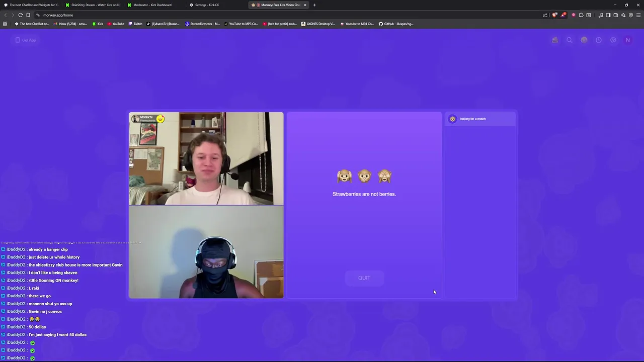The image size is (644, 362).
Task: Click the share page icon in address bar
Action: tap(545, 15)
